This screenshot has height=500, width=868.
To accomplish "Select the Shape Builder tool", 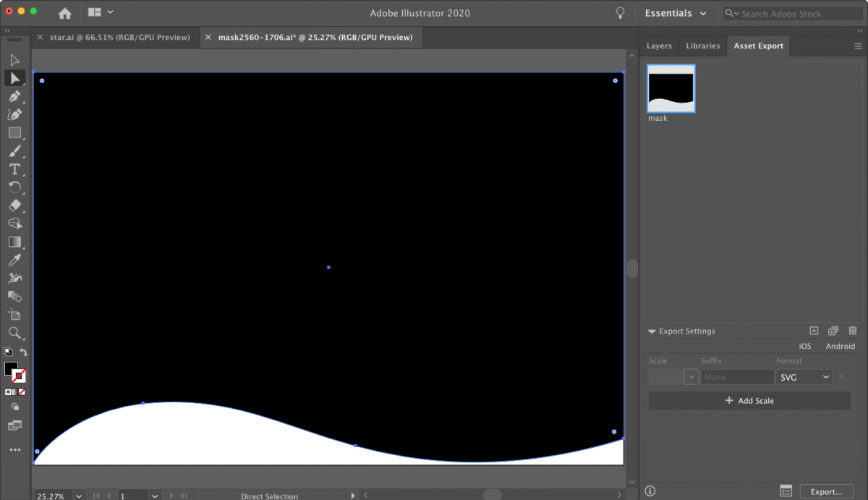I will [x=14, y=224].
